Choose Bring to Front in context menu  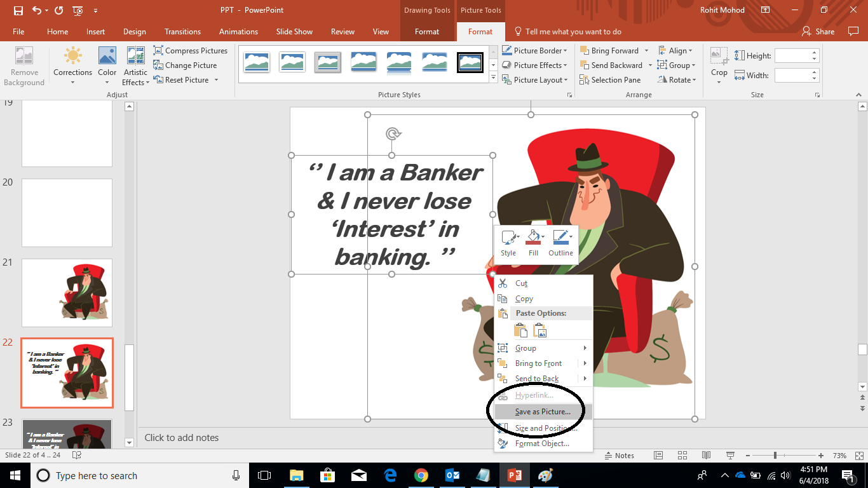[538, 363]
